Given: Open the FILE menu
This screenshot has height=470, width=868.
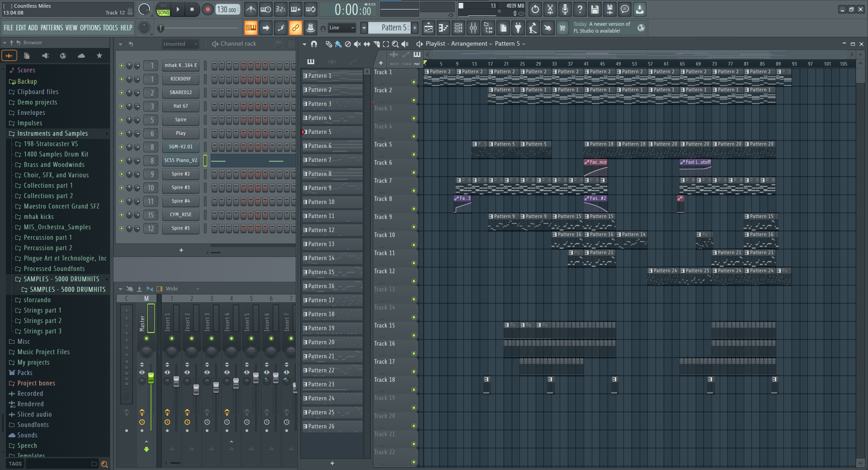Looking at the screenshot, I should (x=9, y=28).
